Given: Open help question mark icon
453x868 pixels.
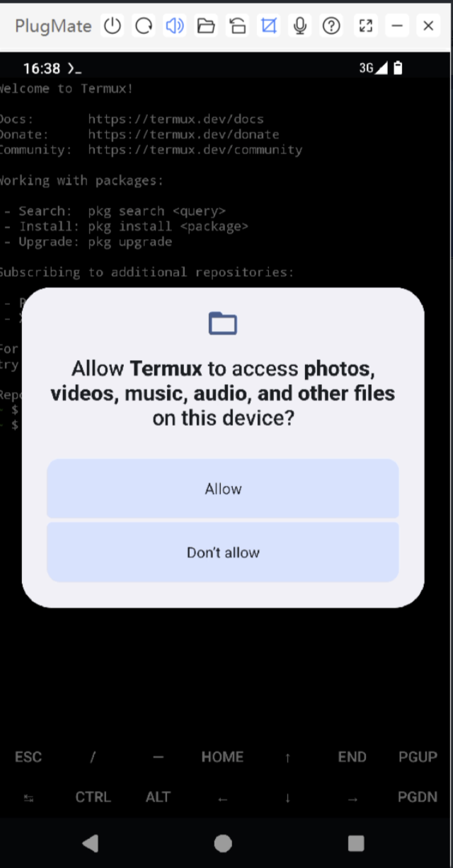Looking at the screenshot, I should (331, 26).
